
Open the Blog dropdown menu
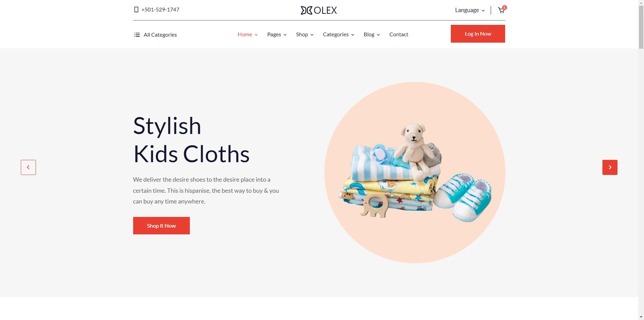coord(372,35)
